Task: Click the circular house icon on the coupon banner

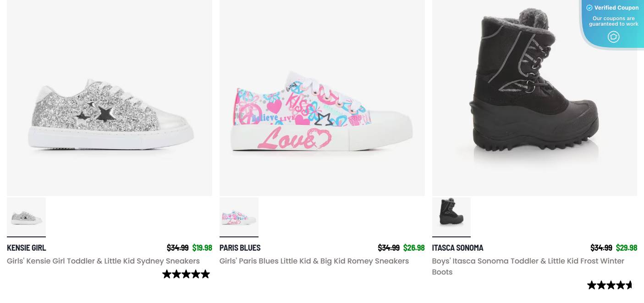Action: pos(614,37)
